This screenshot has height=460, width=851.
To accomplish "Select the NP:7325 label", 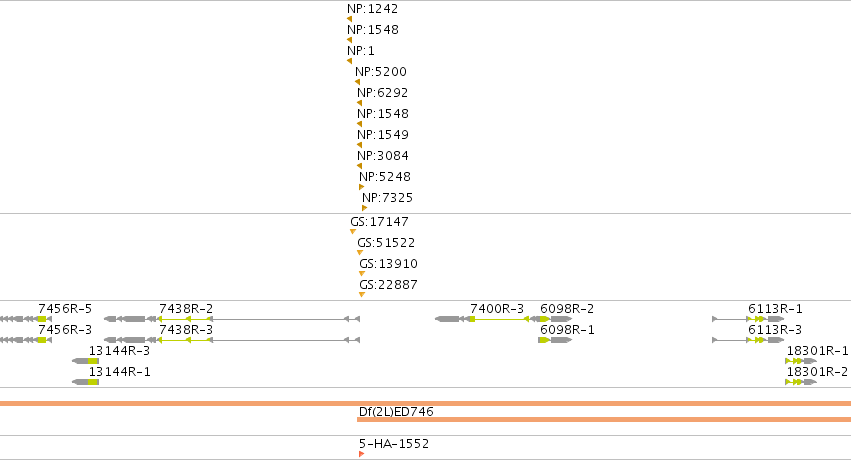I will coord(388,197).
